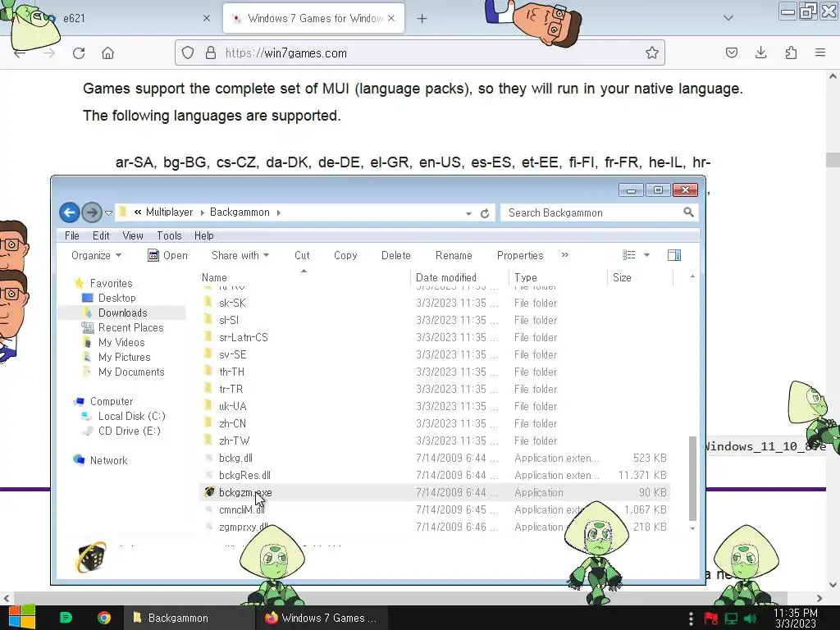List all tabs dropdown in Firefox
This screenshot has width=840, height=630.
tap(728, 18)
